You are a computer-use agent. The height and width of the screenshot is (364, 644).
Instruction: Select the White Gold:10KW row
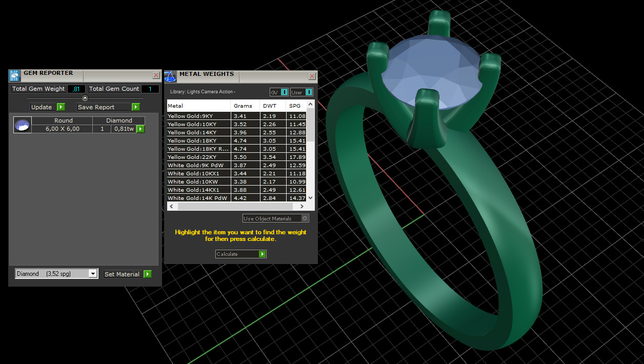point(236,181)
